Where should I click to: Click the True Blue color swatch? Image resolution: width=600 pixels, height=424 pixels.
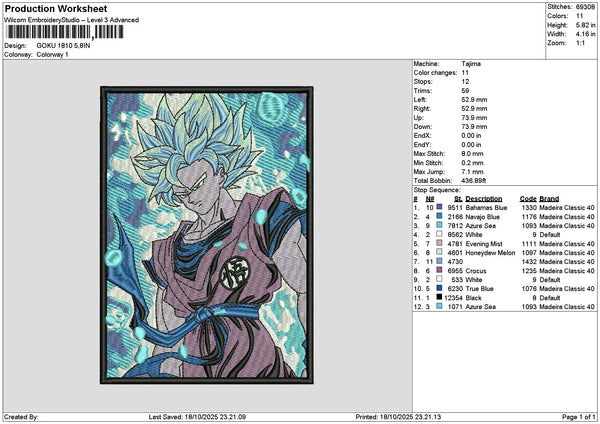click(439, 288)
